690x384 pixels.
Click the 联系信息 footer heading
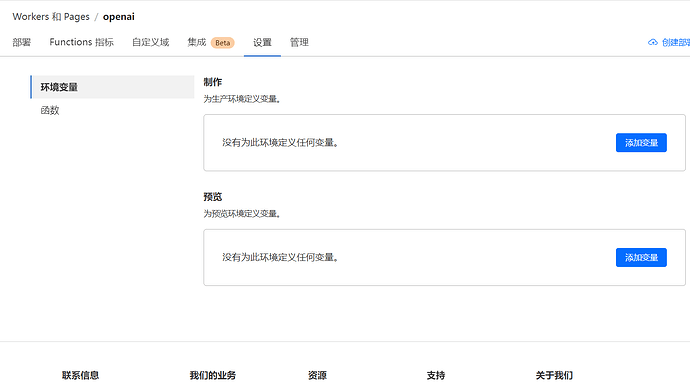pos(81,375)
